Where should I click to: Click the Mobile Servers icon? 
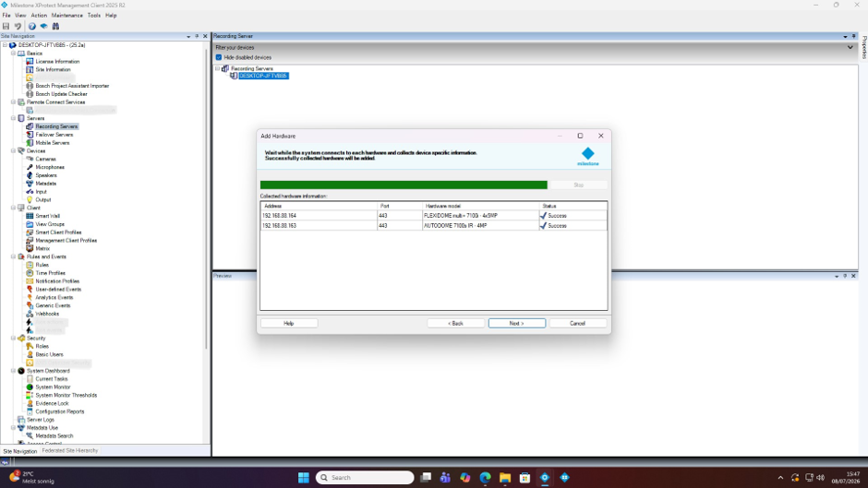coord(30,143)
